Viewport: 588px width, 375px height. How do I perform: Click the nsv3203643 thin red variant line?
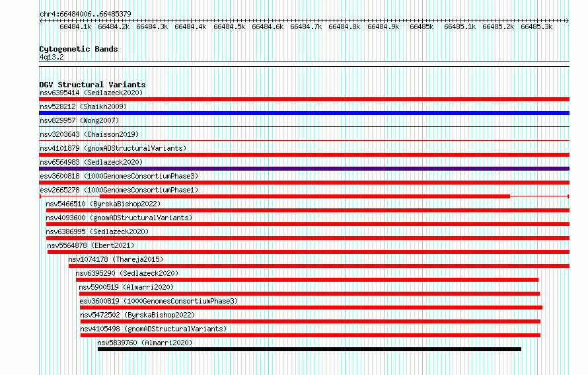coord(304,141)
